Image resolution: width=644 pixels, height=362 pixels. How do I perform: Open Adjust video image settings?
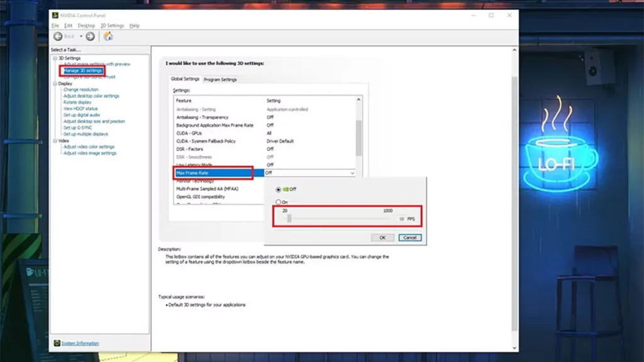click(90, 153)
